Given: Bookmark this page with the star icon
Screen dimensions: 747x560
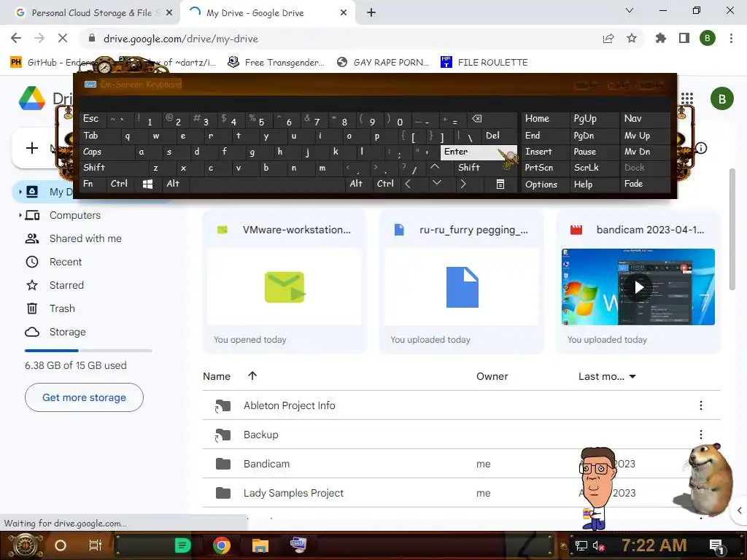Looking at the screenshot, I should 631,38.
